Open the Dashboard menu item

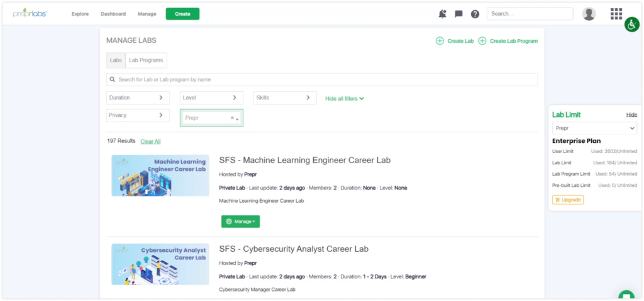click(113, 14)
